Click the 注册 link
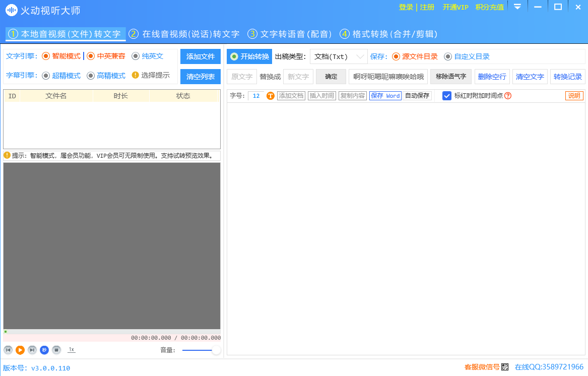The height and width of the screenshot is (376, 588). [427, 7]
